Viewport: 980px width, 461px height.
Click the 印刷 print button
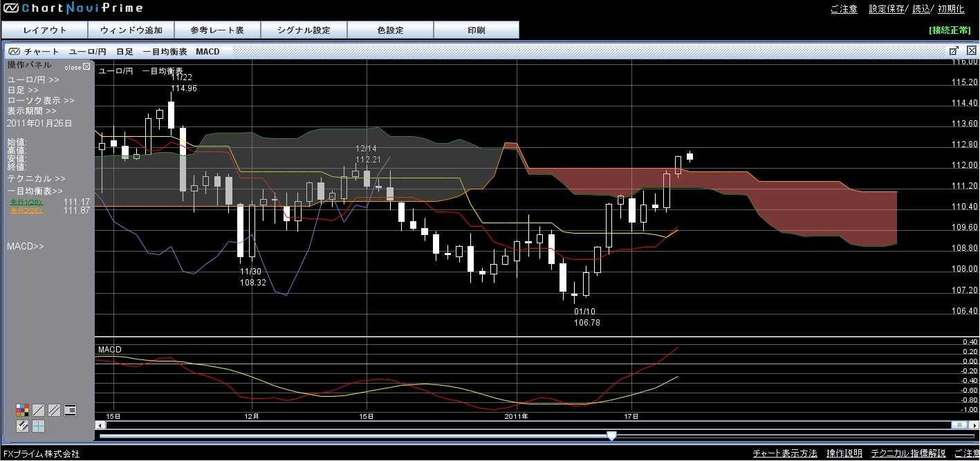pos(476,30)
